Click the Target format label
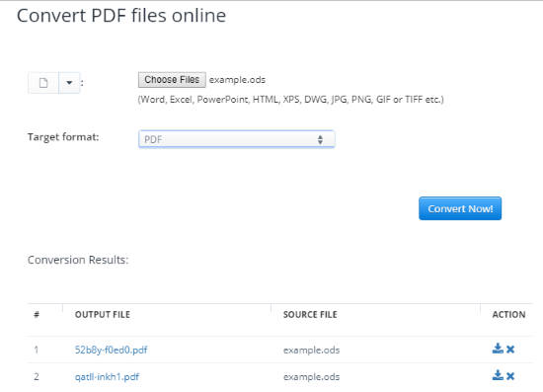Screen dimensions: 543x392 click(x=63, y=137)
